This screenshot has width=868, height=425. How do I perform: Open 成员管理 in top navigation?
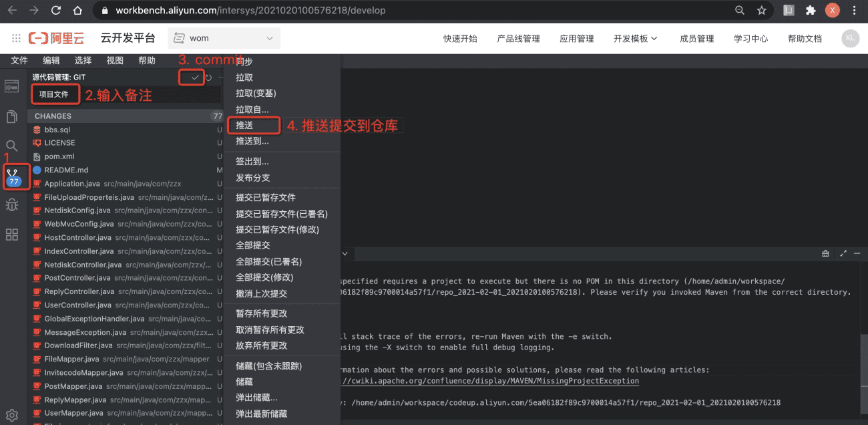click(x=697, y=39)
